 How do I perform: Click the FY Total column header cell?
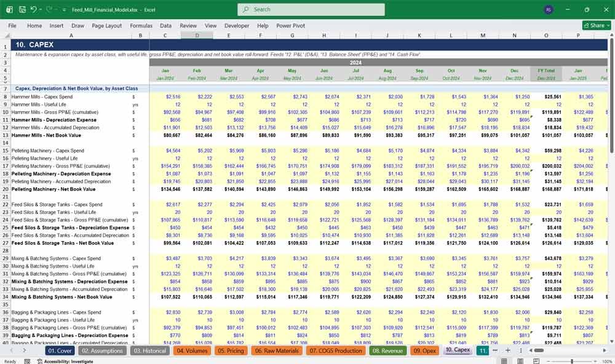(546, 71)
